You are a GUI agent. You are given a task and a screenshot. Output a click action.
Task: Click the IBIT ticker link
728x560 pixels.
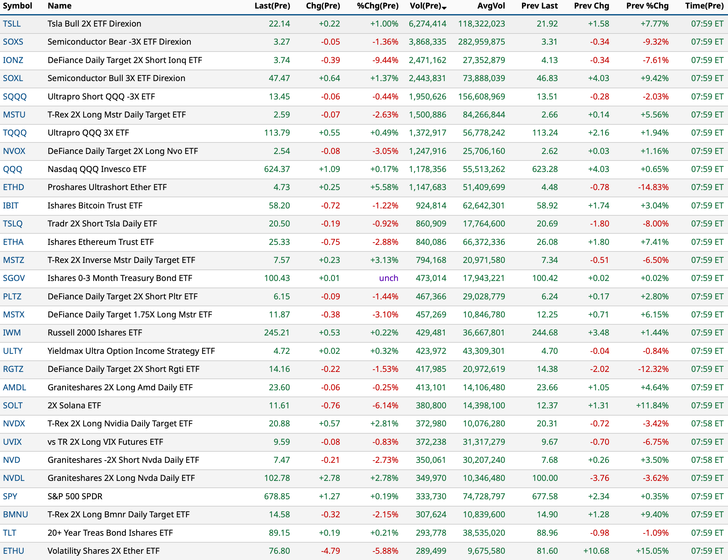click(x=11, y=205)
